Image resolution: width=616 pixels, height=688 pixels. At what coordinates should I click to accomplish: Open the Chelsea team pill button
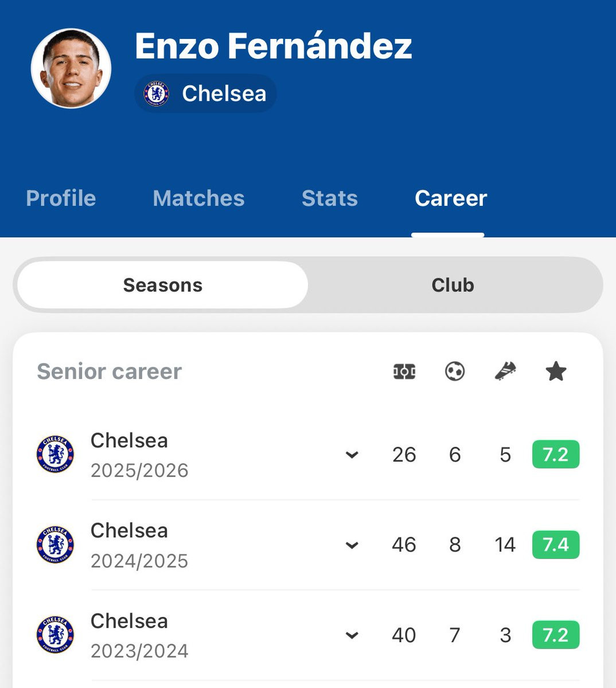coord(205,93)
